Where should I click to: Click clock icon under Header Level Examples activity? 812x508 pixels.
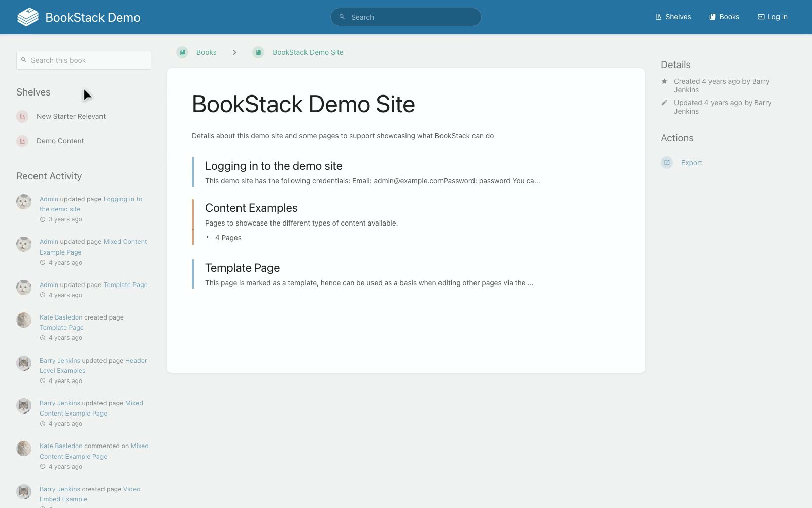point(43,381)
